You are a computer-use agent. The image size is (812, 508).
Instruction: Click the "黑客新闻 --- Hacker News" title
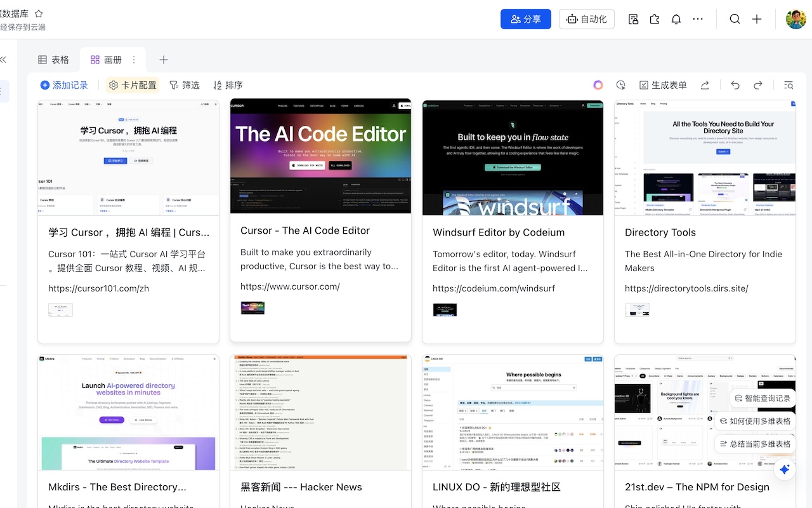tap(301, 487)
